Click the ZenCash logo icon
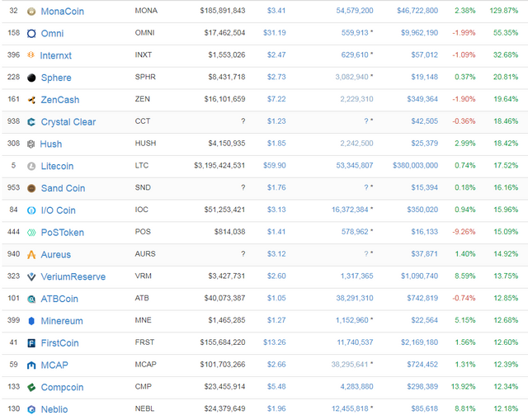This screenshot has height=420, width=528. point(31,100)
